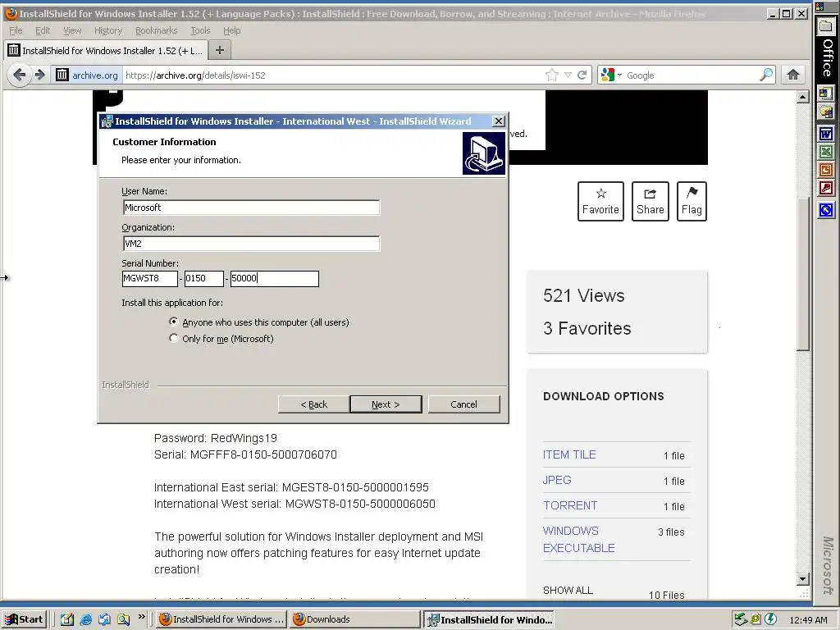The image size is (840, 630).
Task: Open the Edit menu
Action: [x=43, y=30]
